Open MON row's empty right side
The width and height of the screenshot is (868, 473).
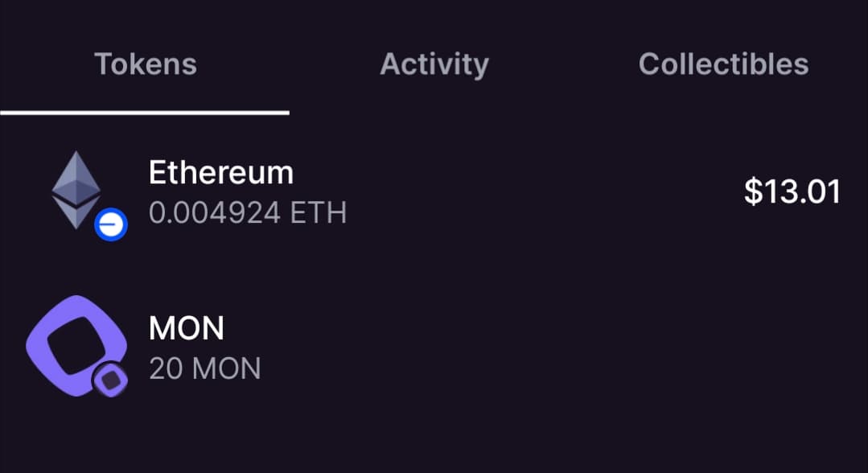pyautogui.click(x=644, y=348)
